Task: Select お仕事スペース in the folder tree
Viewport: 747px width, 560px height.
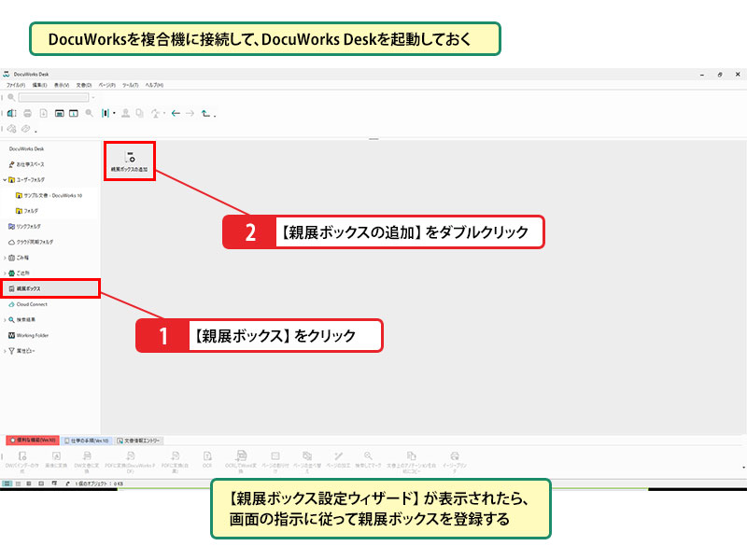Action: click(x=30, y=164)
